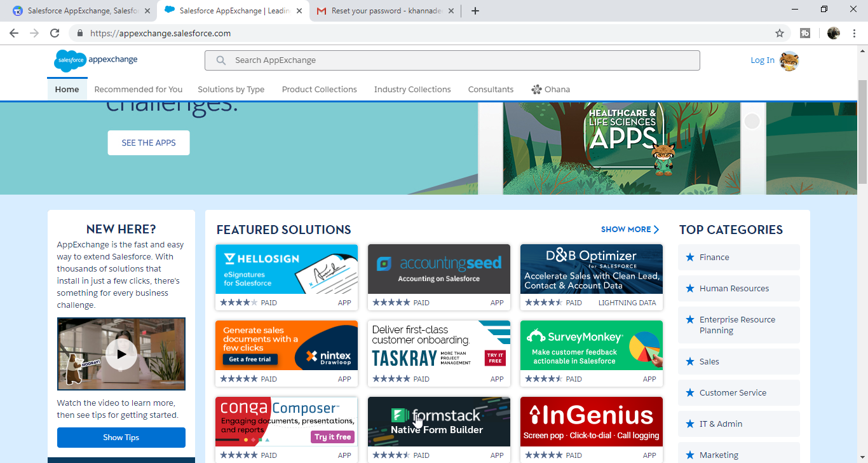Bookmark this page with the star icon

point(780,33)
